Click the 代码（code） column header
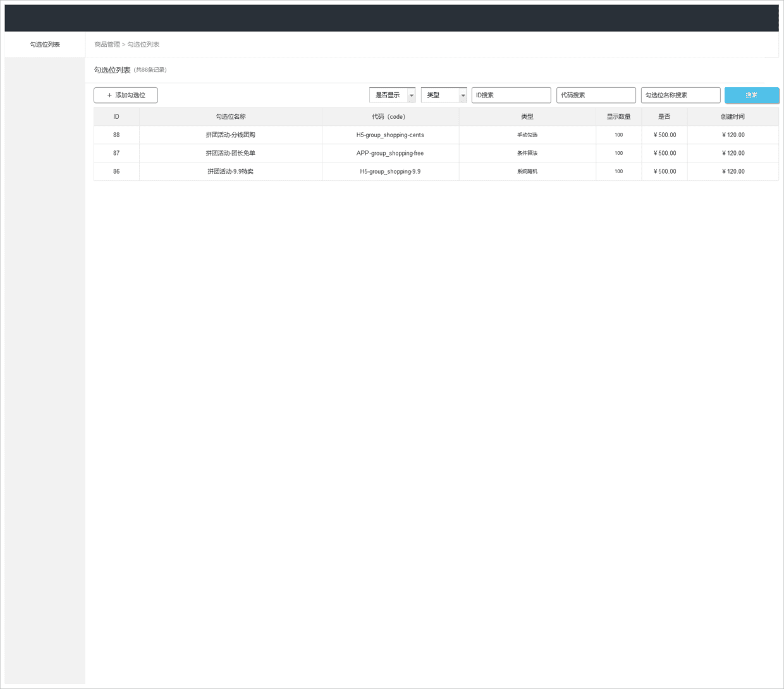This screenshot has width=784, height=689. (390, 116)
